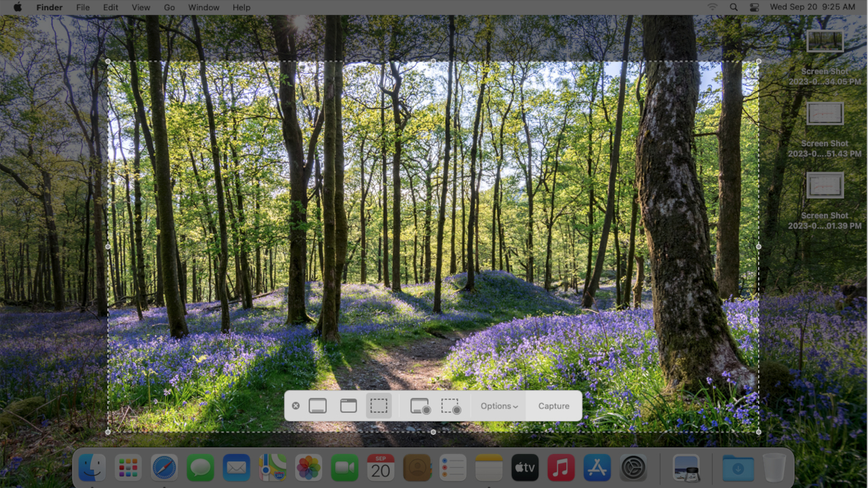Launch Maps from the Dock
The width and height of the screenshot is (868, 488).
273,468
